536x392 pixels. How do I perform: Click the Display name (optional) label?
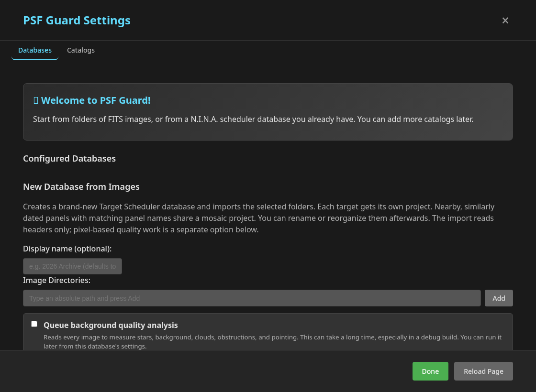67,249
